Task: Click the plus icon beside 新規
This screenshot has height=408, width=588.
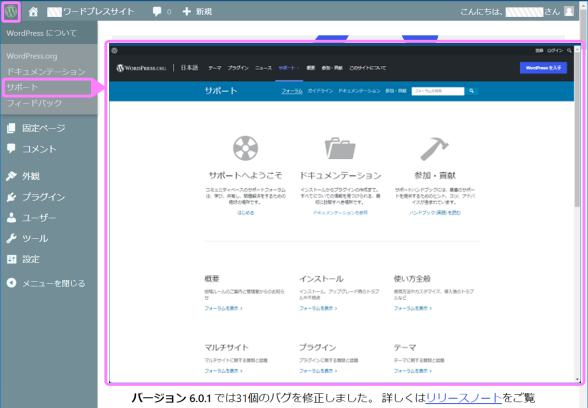Action: pyautogui.click(x=186, y=12)
